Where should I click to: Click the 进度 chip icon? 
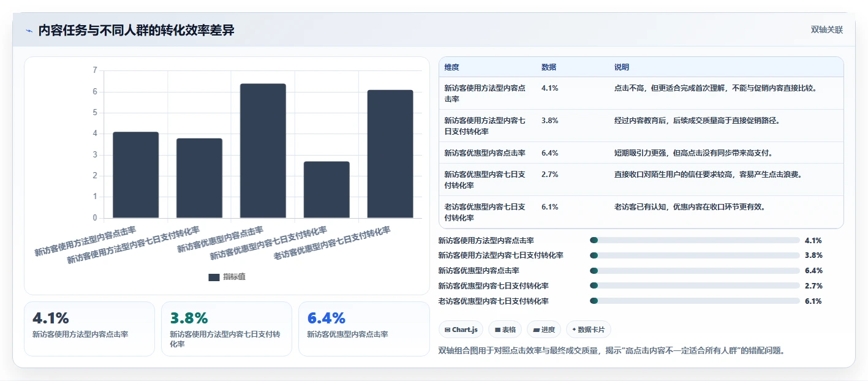pos(537,330)
